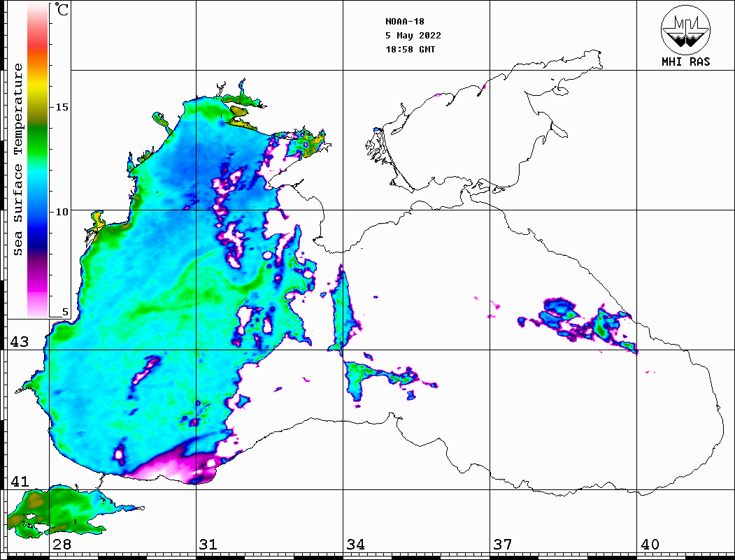Image resolution: width=735 pixels, height=560 pixels.
Task: Click longitude label '34'
Action: tap(355, 545)
